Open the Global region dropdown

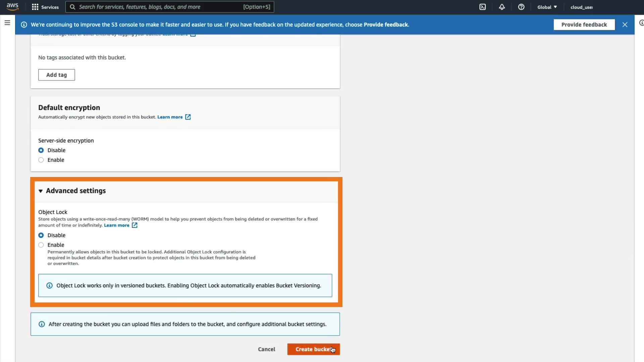[x=547, y=7]
